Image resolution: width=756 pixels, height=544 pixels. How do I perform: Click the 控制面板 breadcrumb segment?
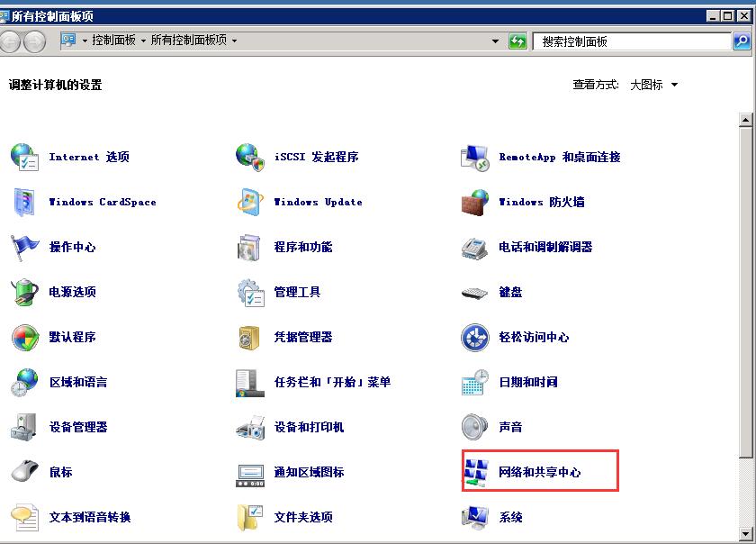pos(113,40)
